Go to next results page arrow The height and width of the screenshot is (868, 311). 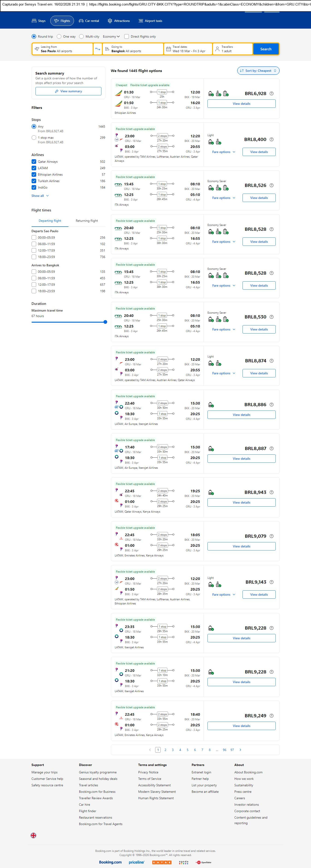[240, 750]
